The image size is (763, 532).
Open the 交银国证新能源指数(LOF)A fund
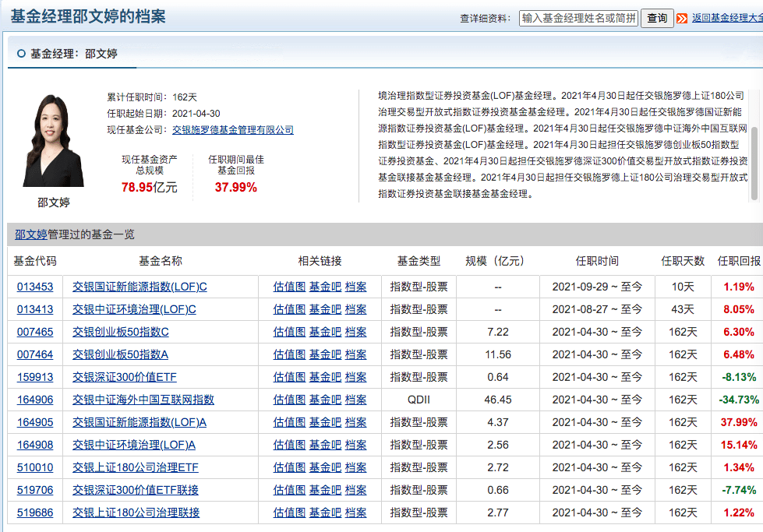[x=140, y=423]
